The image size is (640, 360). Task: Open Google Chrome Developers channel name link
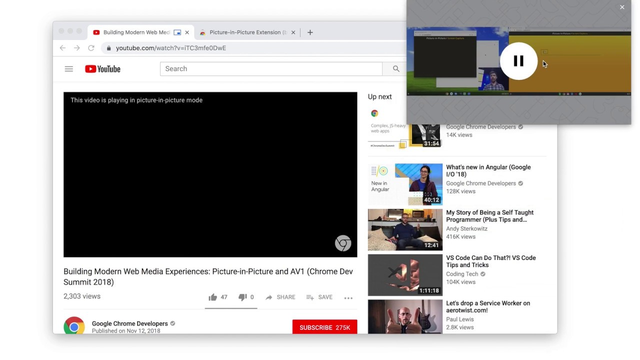coord(130,323)
